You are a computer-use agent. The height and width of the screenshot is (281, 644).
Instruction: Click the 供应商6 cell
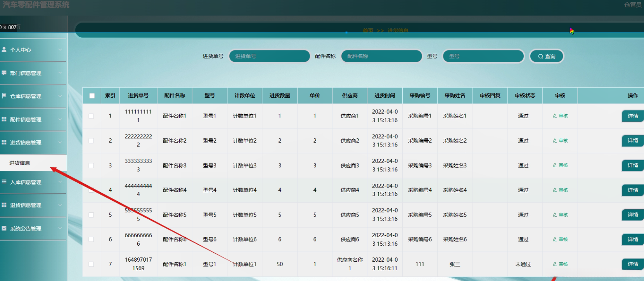[350, 240]
